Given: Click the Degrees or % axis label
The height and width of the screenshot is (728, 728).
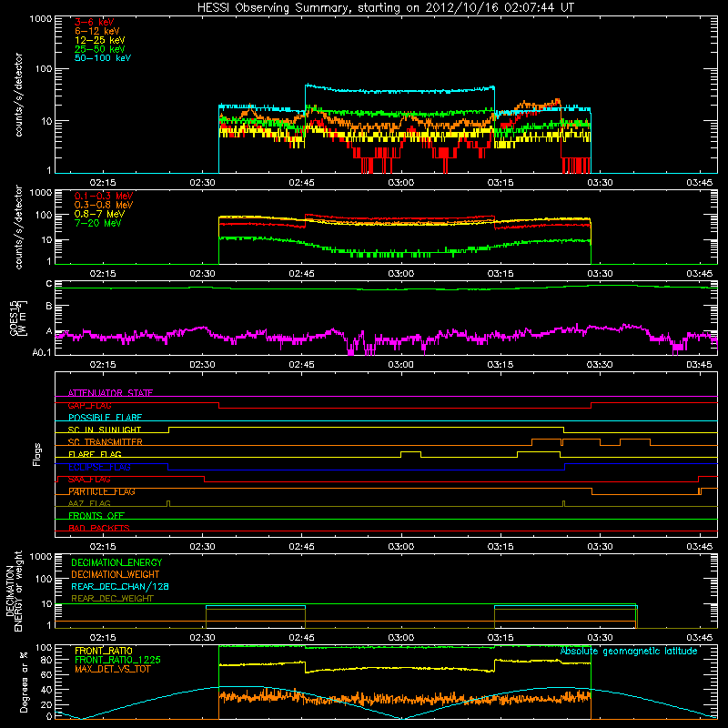Looking at the screenshot, I should point(24,682).
